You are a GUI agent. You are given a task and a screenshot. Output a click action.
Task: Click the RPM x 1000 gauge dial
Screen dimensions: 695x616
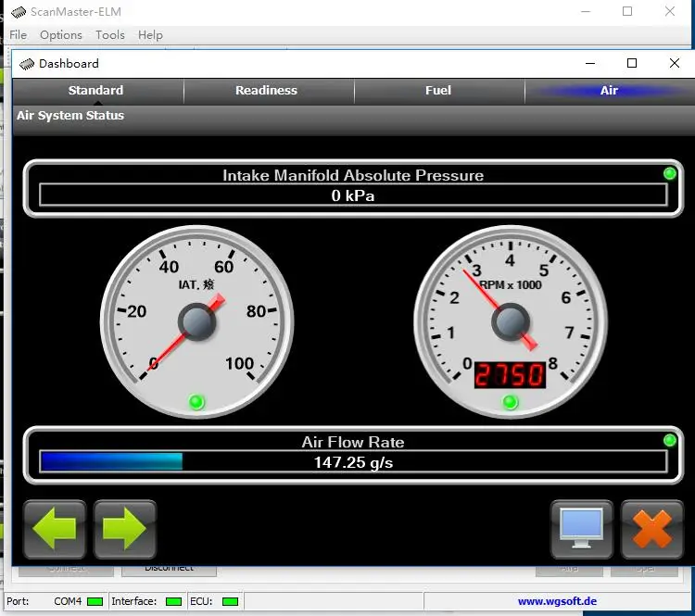[511, 322]
